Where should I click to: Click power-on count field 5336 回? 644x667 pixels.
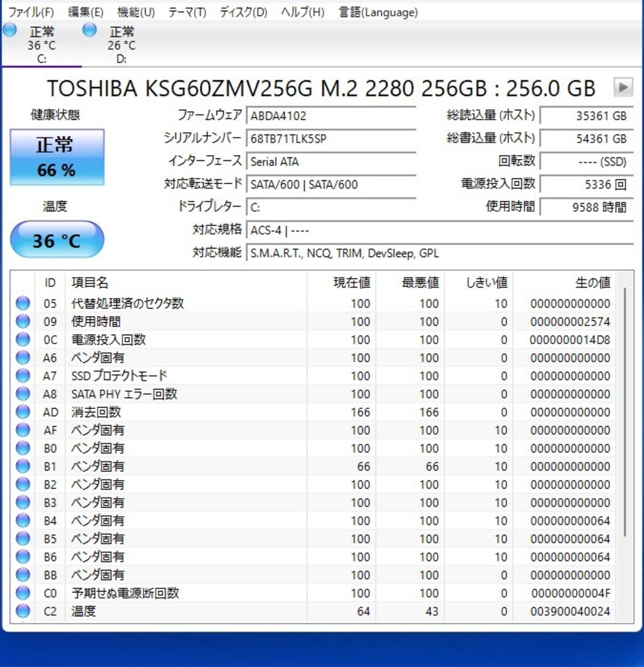(x=586, y=185)
